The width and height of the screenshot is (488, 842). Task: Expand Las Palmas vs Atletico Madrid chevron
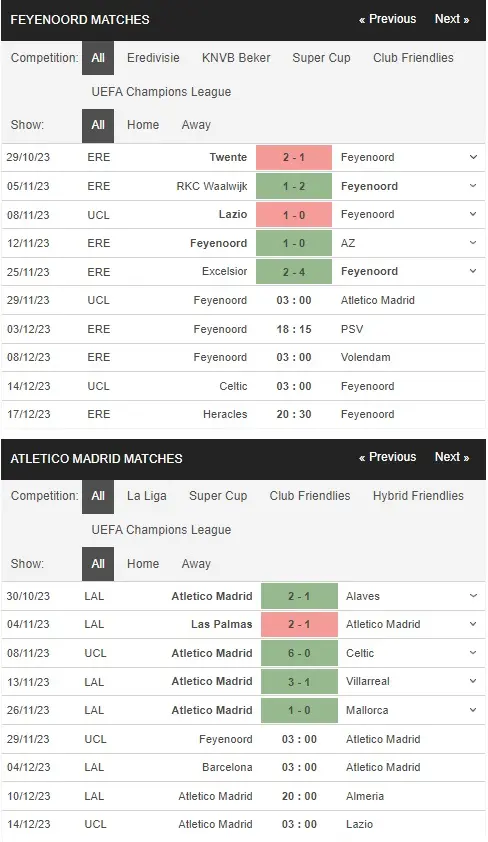473,624
